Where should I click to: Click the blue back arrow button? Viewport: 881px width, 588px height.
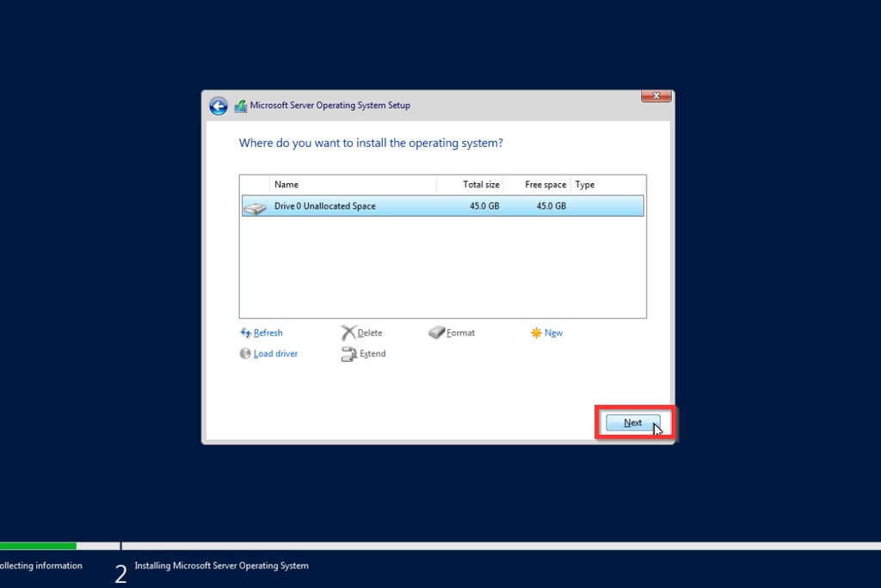[x=219, y=106]
